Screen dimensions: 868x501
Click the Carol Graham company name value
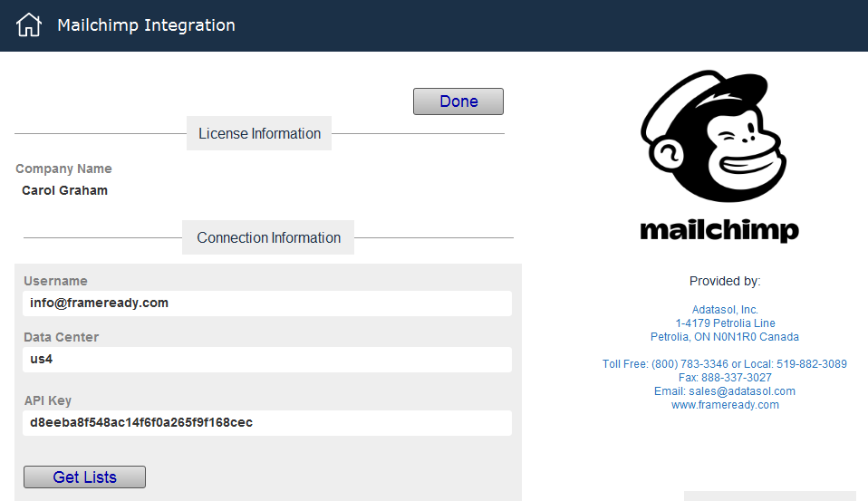pyautogui.click(x=64, y=190)
